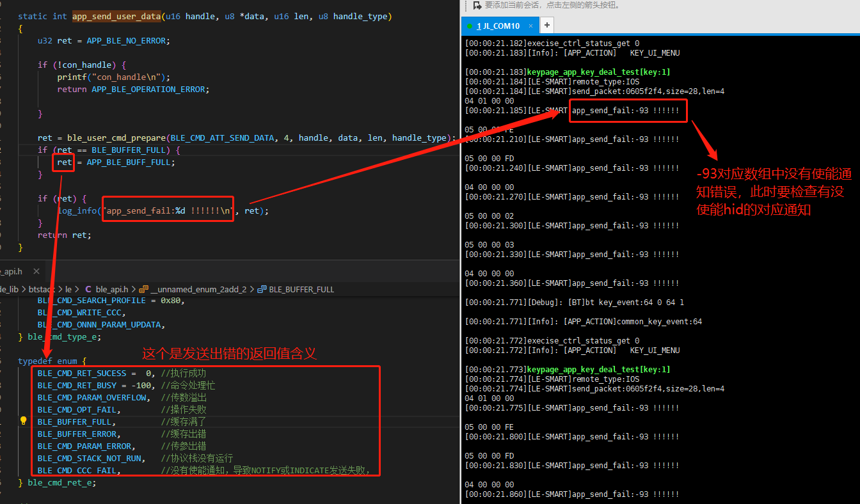Click BLE_CMD_OPT_FAIL enum entry

point(79,409)
